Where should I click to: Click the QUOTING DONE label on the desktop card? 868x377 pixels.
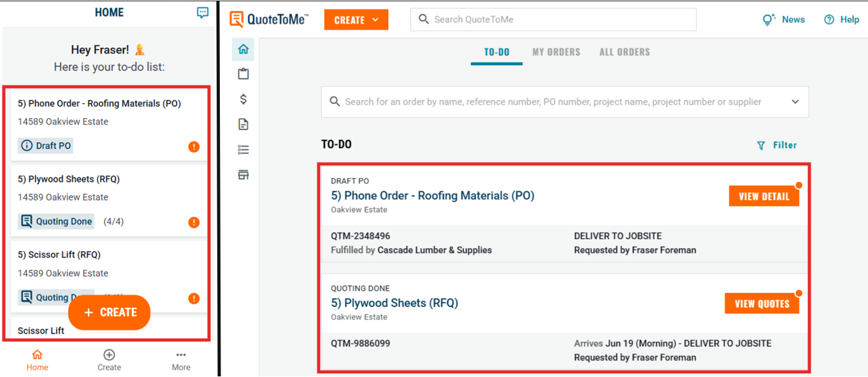360,288
